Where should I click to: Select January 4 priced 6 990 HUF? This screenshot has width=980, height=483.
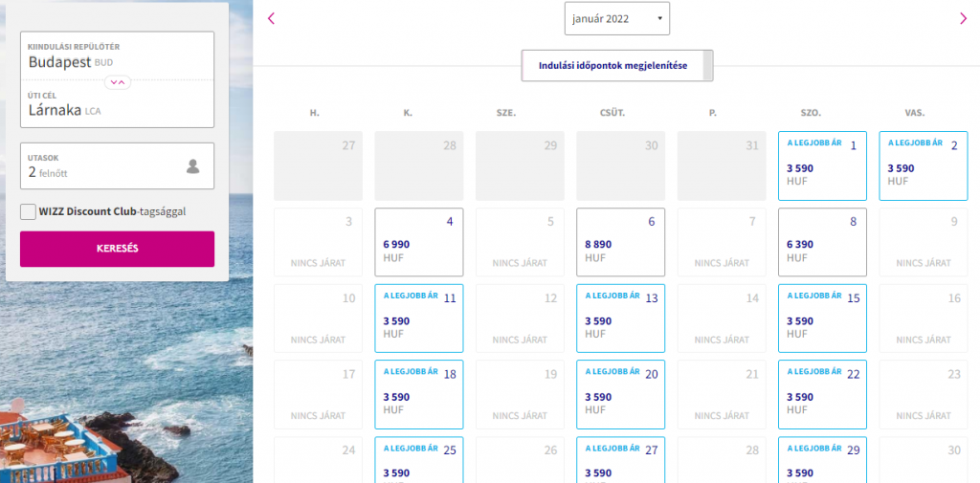coord(419,242)
